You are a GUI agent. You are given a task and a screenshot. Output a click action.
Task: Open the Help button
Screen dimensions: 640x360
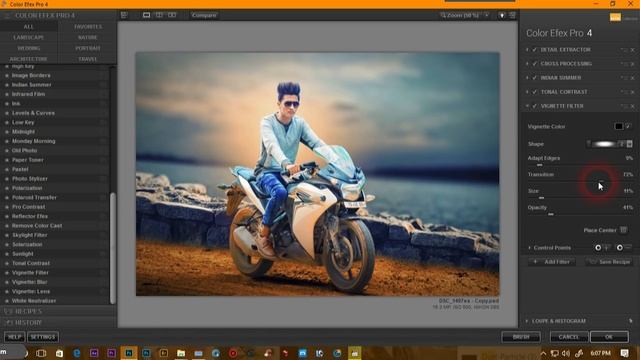(14, 337)
